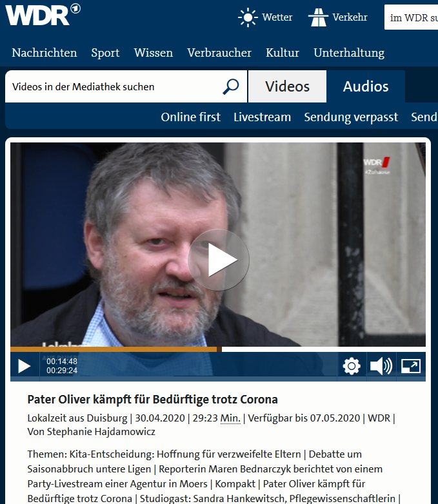
Task: Toggle fullscreen mode for the video
Action: 411,366
